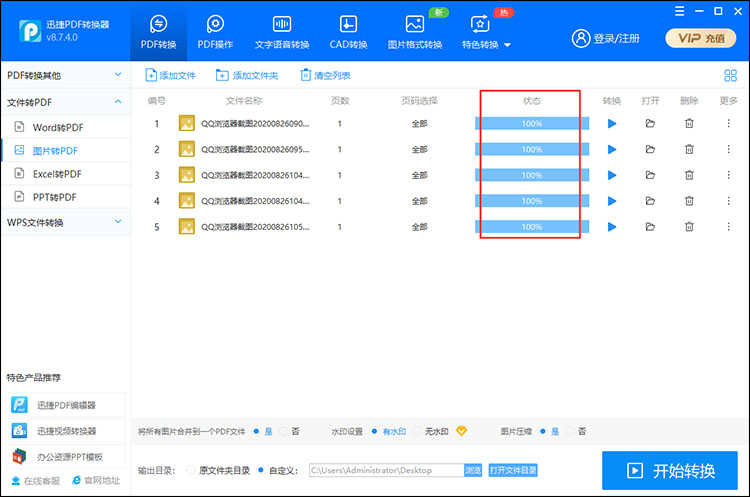Click the 开始转换 start button

point(670,471)
